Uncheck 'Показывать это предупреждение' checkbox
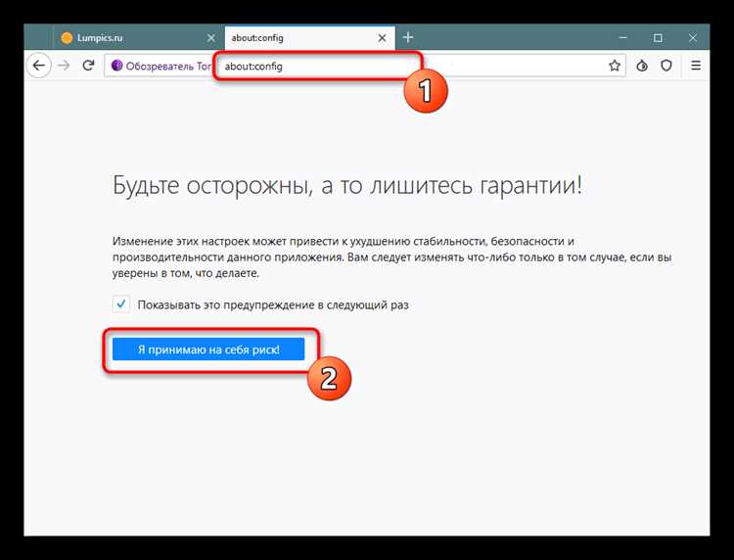The image size is (734, 560). tap(121, 304)
